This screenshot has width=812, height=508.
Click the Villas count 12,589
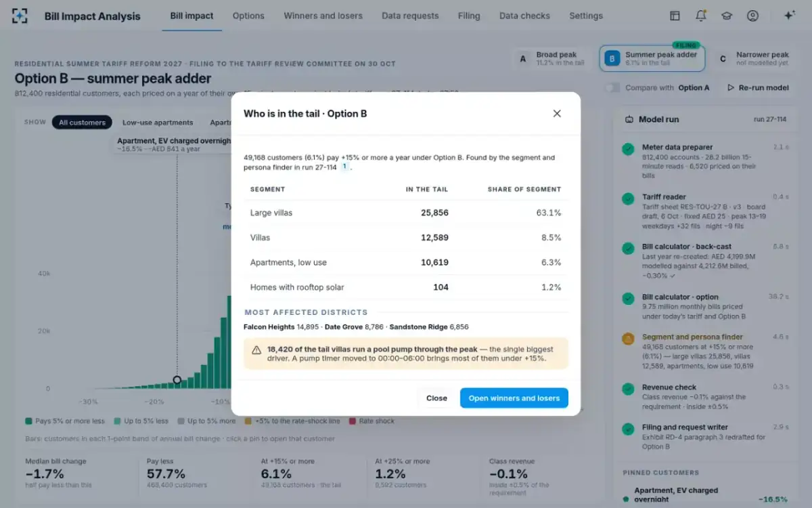coord(434,238)
